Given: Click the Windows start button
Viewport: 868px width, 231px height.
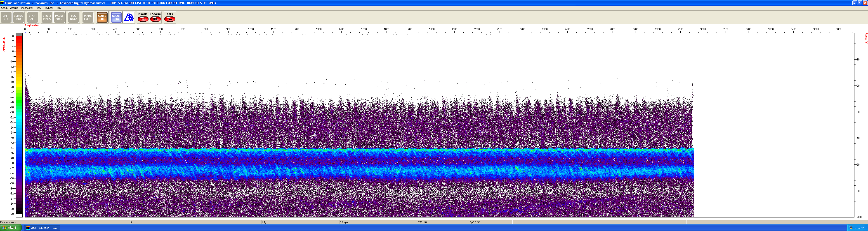Looking at the screenshot, I should pos(11,228).
